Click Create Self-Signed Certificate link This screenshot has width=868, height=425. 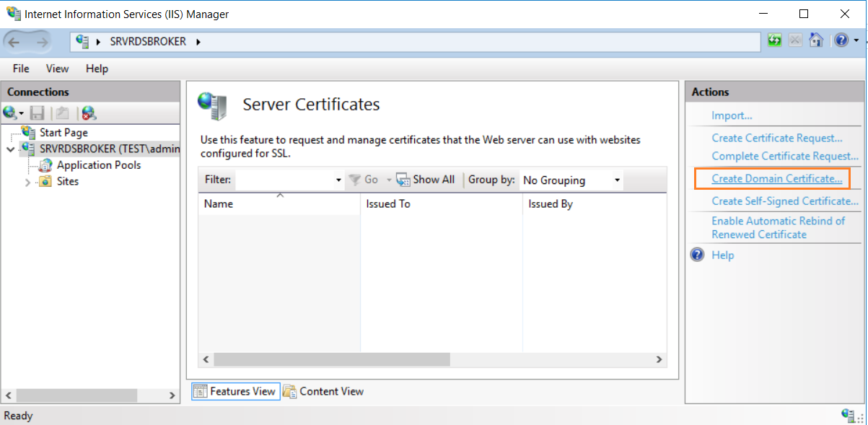coord(785,201)
